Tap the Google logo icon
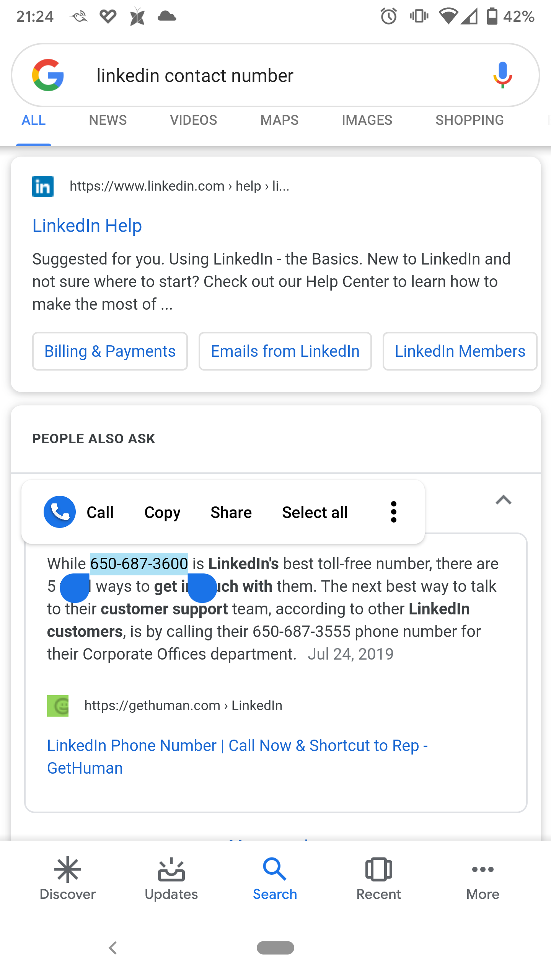This screenshot has height=980, width=551. point(48,75)
